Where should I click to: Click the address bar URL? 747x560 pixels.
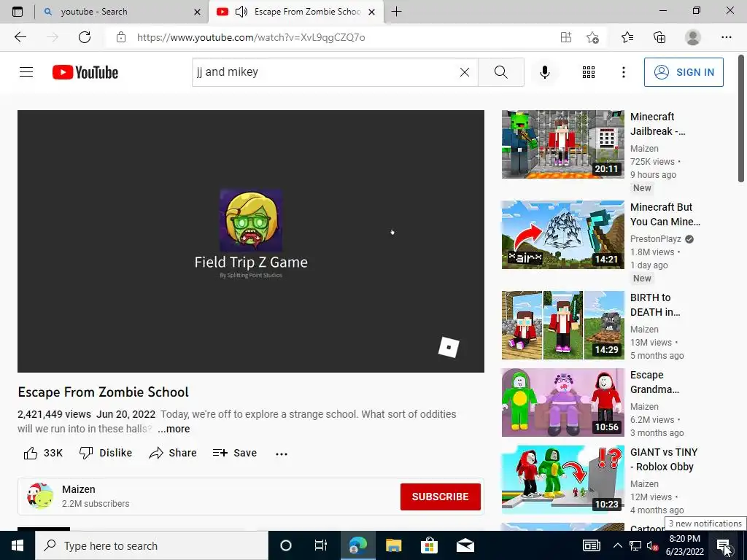tap(251, 38)
